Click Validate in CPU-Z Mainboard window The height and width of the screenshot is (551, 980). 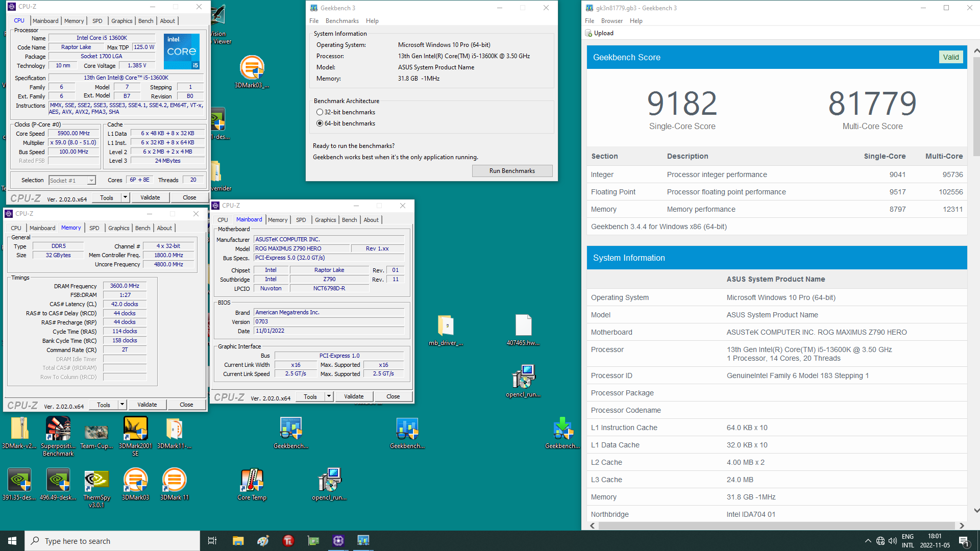point(354,396)
